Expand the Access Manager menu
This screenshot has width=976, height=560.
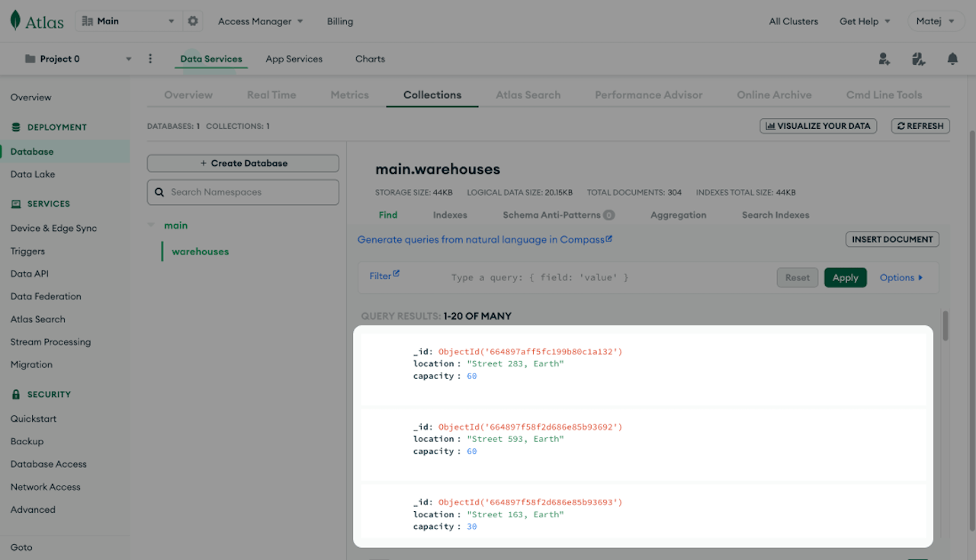click(x=260, y=21)
